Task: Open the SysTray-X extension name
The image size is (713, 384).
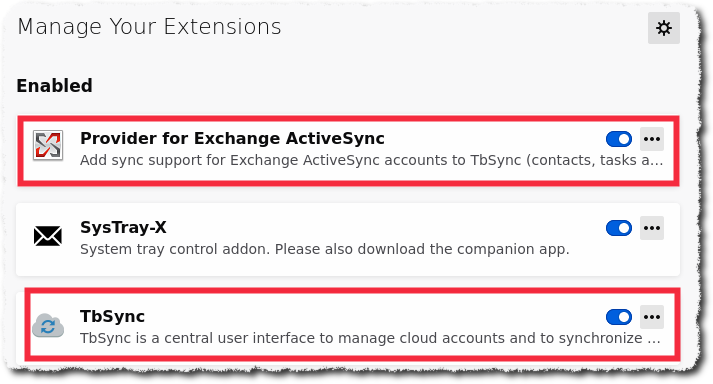Action: [123, 227]
